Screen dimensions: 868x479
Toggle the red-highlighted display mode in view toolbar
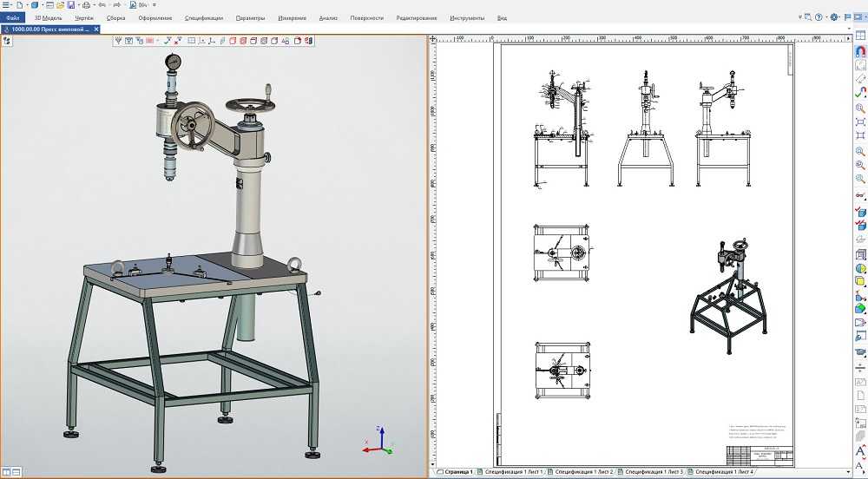point(150,40)
